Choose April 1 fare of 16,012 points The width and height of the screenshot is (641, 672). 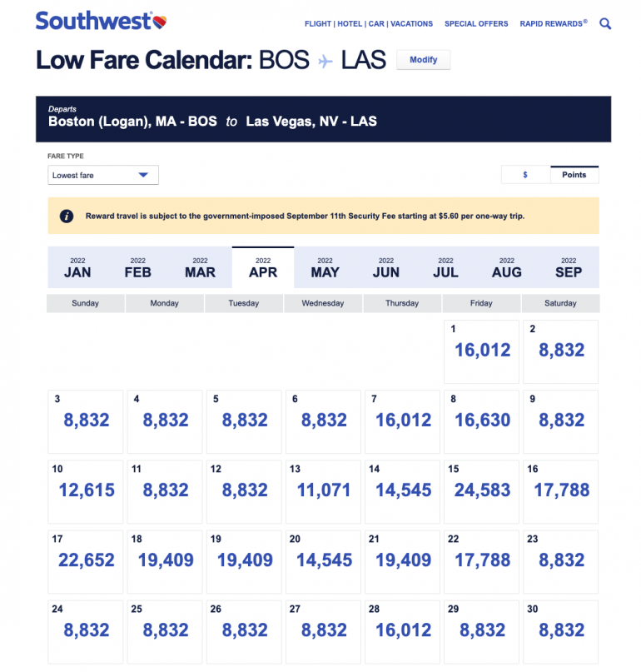tap(481, 351)
